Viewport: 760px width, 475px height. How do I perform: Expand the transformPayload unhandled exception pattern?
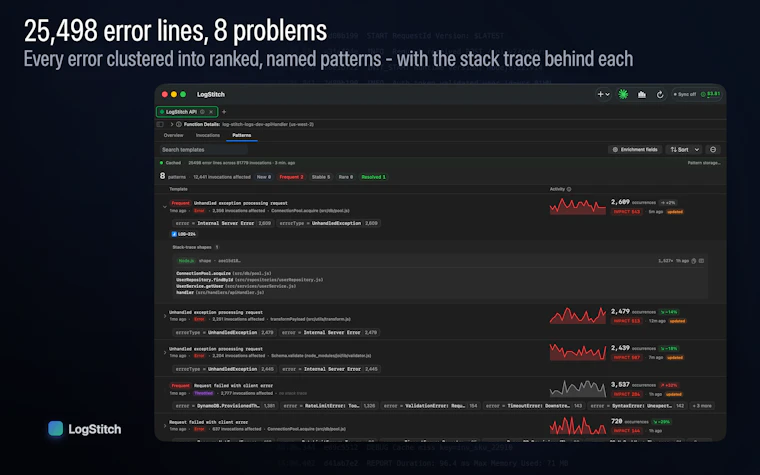[x=165, y=316]
